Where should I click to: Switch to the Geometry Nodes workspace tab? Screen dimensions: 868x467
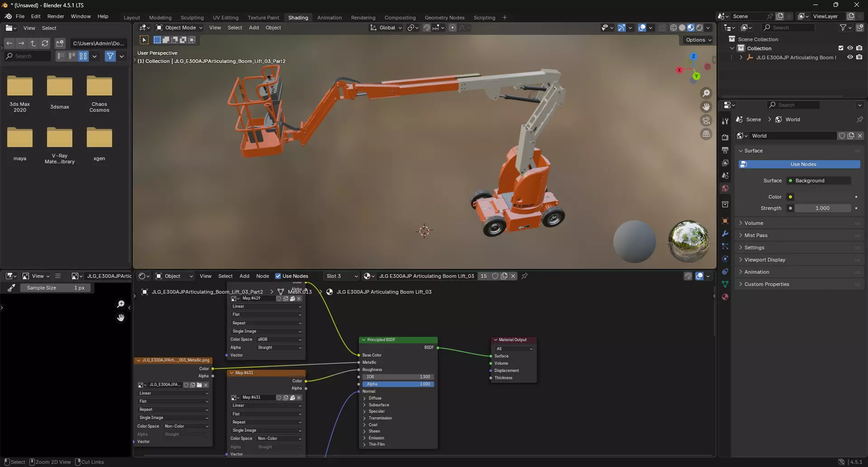[x=444, y=18]
